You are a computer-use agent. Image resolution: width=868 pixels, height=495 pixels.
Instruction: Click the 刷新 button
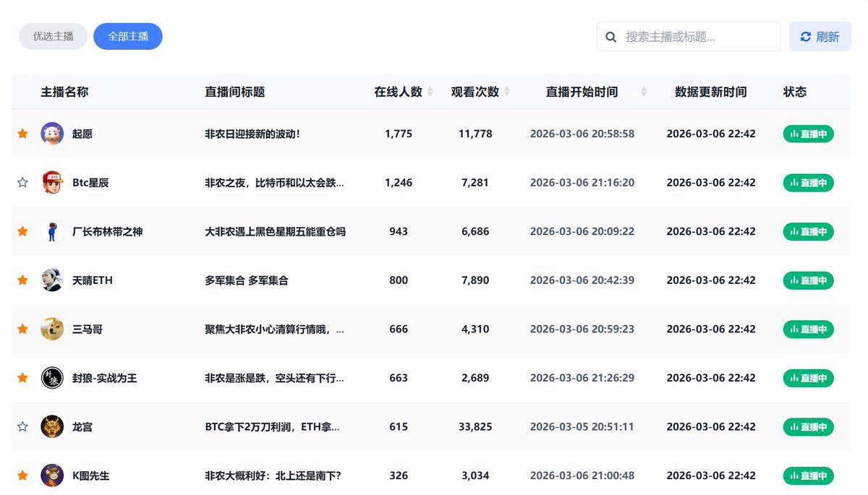coord(820,36)
